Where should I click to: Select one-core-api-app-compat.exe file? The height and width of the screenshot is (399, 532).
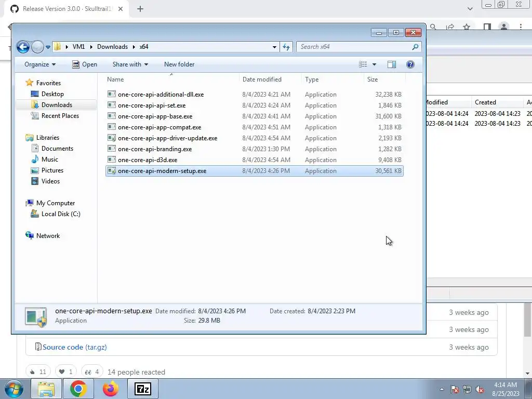point(255,127)
